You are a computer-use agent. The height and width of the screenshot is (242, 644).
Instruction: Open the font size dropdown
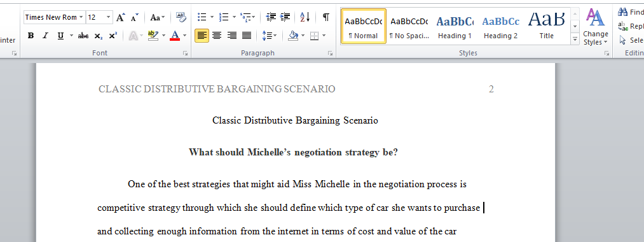click(x=109, y=17)
